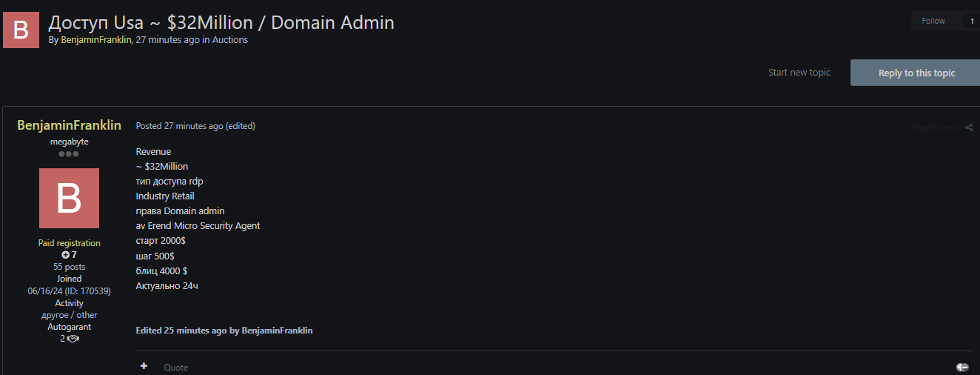This screenshot has height=375, width=980.
Task: Click the Autogarant handshake icon
Action: (x=73, y=339)
